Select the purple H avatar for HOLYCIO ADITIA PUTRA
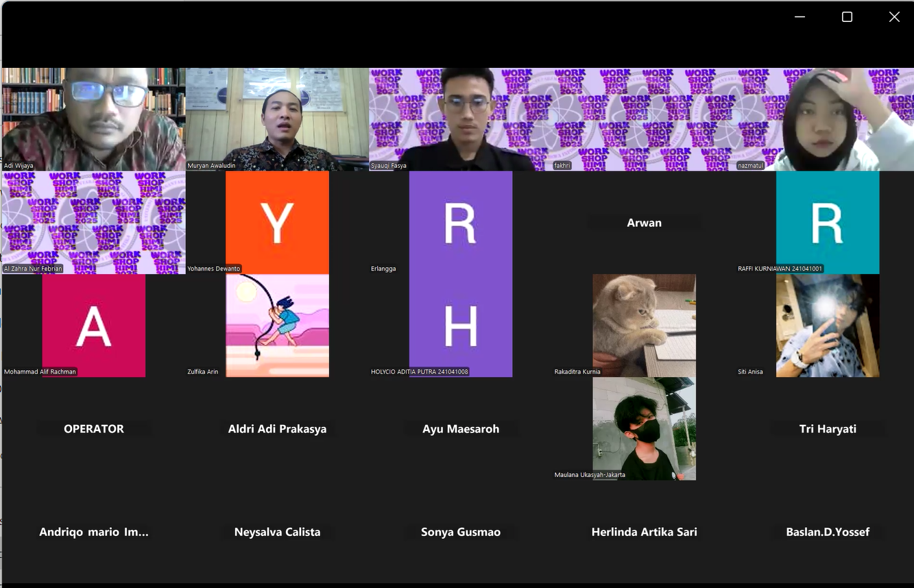The width and height of the screenshot is (914, 588). 461,326
